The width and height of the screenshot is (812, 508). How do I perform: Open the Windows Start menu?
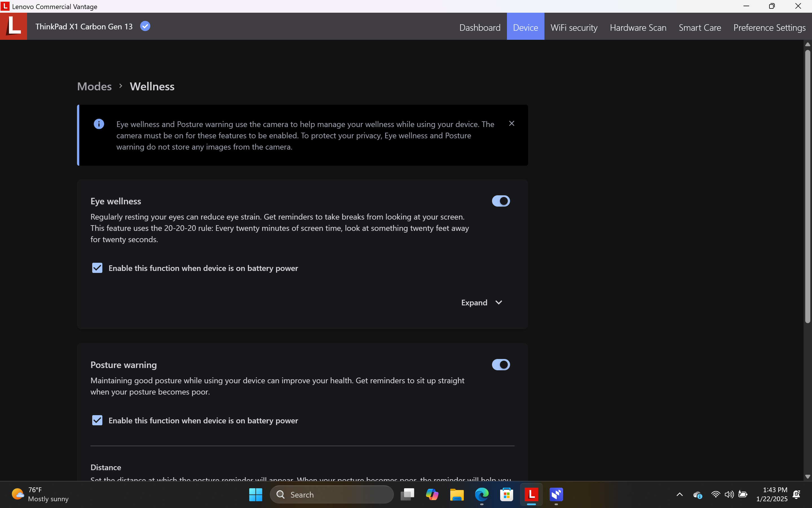click(256, 494)
